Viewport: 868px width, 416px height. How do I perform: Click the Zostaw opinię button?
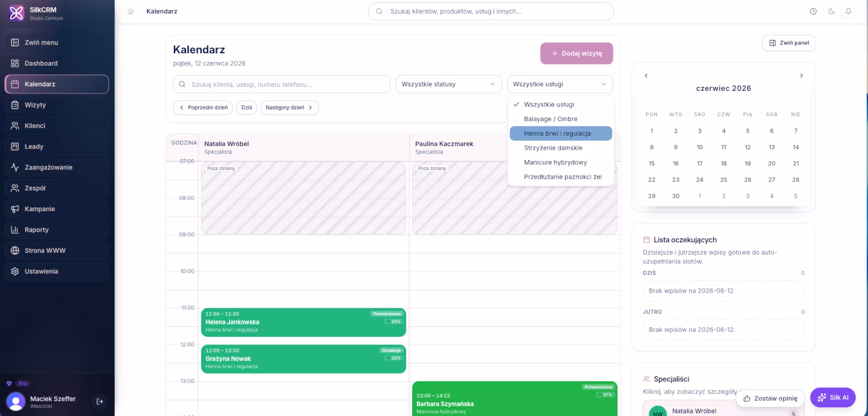770,398
